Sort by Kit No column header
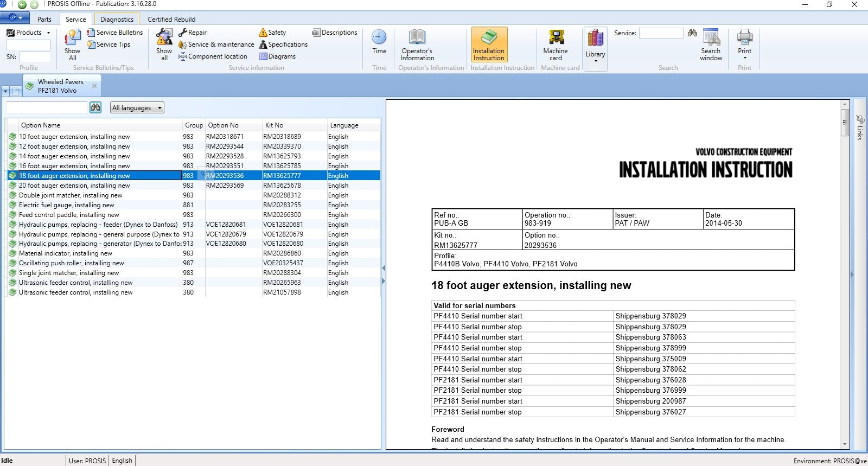Screen dimensions: 868x466 coord(295,125)
